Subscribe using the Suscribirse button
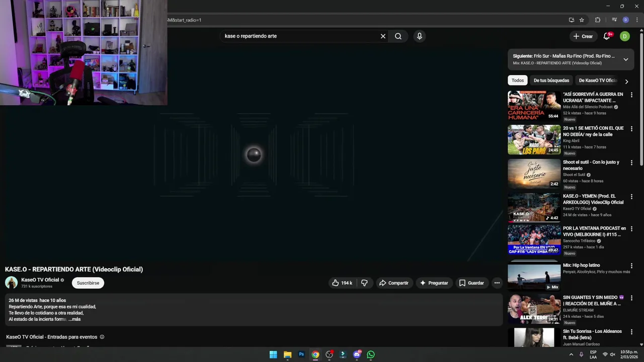644x362 pixels. click(88, 283)
